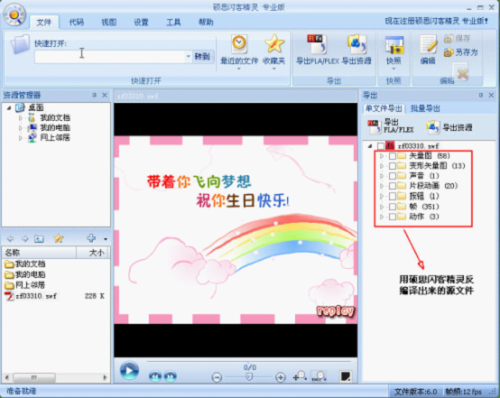Collapse the 桌面 tree node
Screen dimensions: 500x398
[x=9, y=108]
